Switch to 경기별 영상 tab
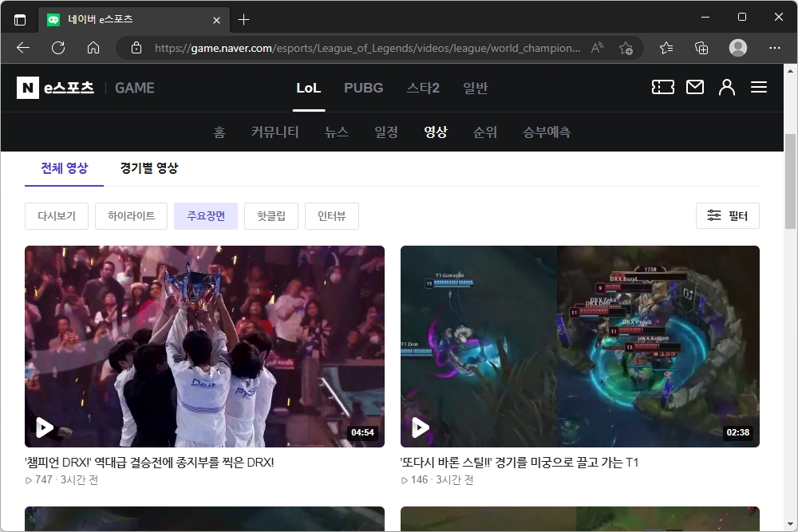The height and width of the screenshot is (532, 798). click(x=149, y=168)
